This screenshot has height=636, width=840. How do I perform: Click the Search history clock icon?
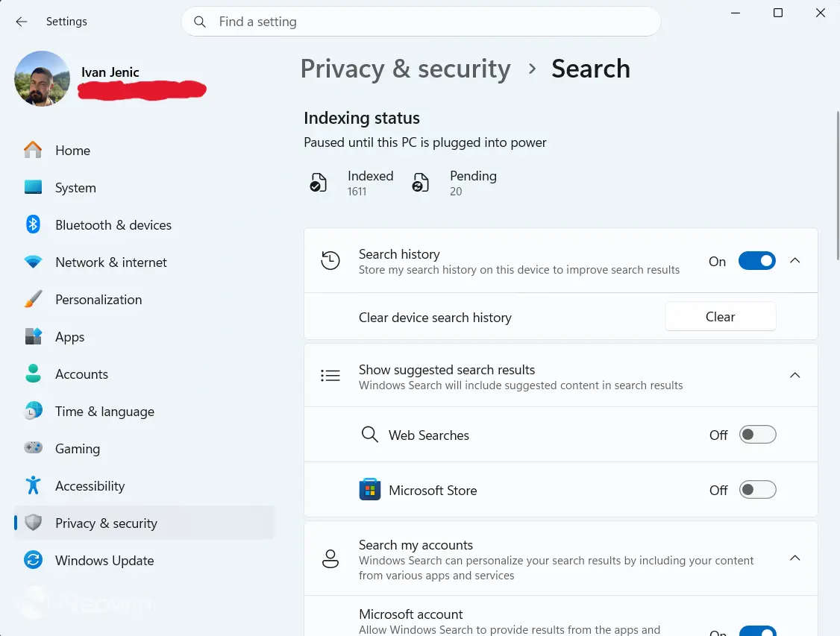tap(330, 261)
